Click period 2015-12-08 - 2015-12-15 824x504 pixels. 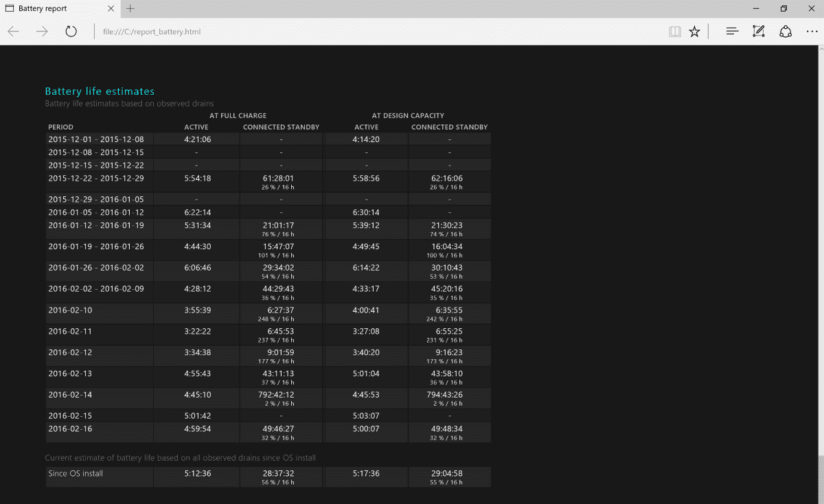[x=96, y=152]
